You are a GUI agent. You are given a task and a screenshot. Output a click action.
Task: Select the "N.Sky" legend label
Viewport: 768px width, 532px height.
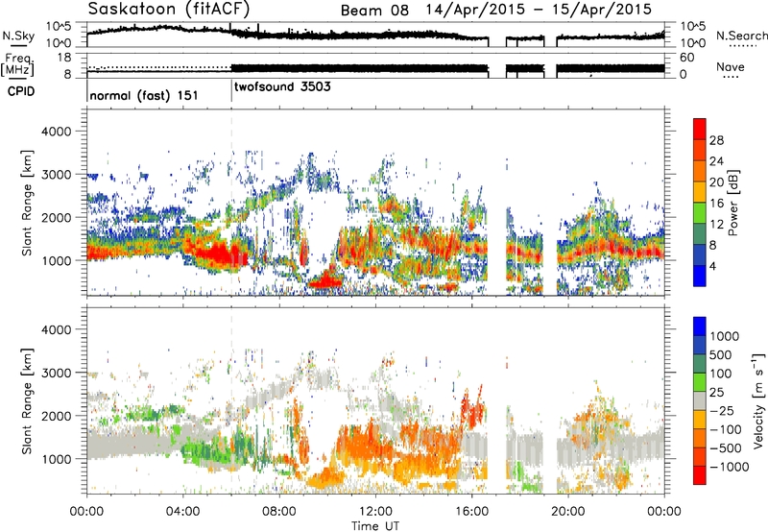[x=18, y=36]
